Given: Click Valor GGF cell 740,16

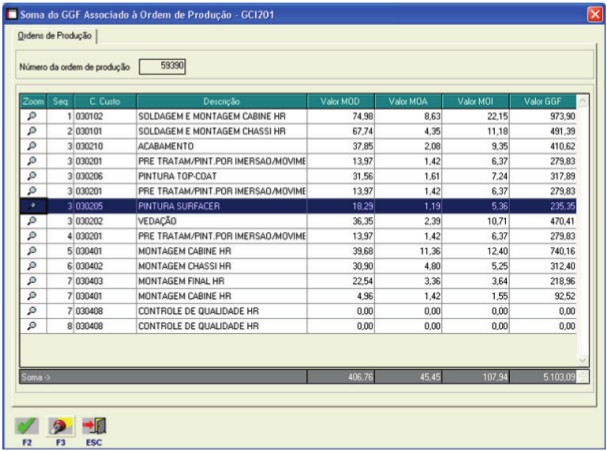Looking at the screenshot, I should point(543,251).
